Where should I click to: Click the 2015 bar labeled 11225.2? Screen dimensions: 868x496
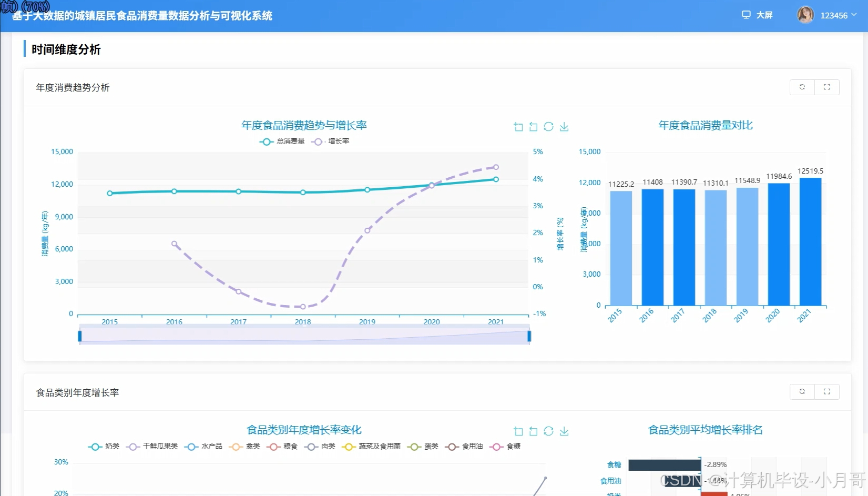pos(621,248)
